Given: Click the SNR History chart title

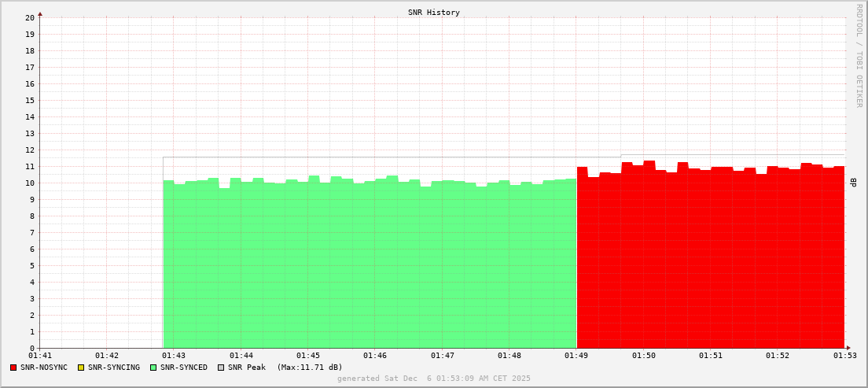Looking at the screenshot, I should tap(434, 13).
